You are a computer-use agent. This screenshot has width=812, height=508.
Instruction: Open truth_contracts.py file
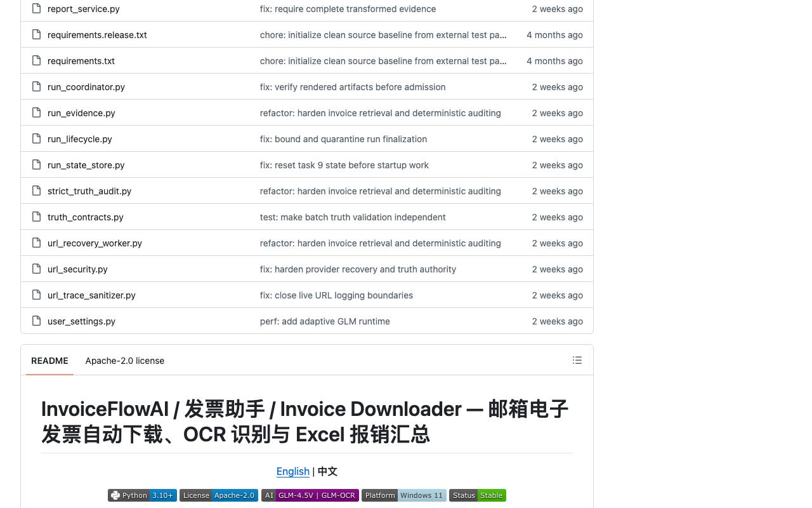coord(86,217)
